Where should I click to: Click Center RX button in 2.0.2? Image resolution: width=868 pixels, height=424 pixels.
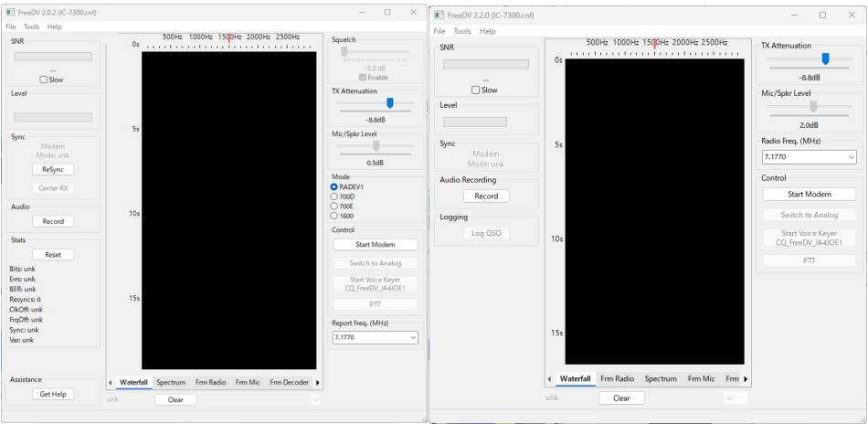(53, 188)
